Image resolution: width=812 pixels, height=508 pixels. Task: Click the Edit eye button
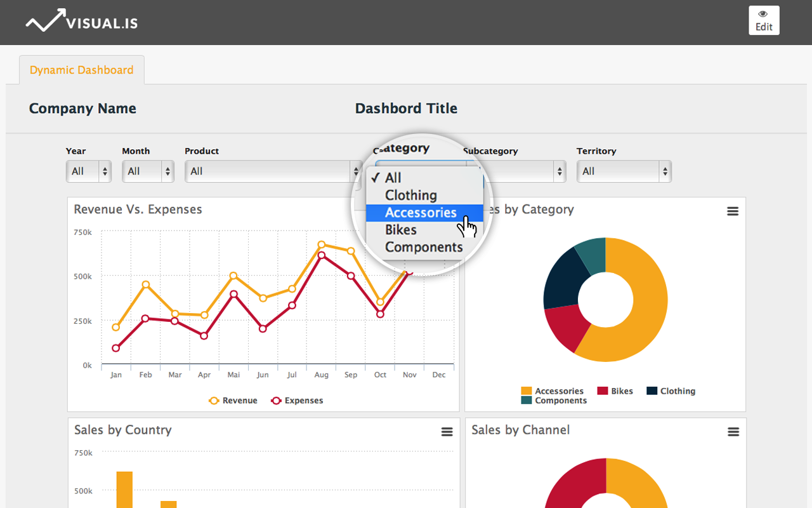[764, 20]
